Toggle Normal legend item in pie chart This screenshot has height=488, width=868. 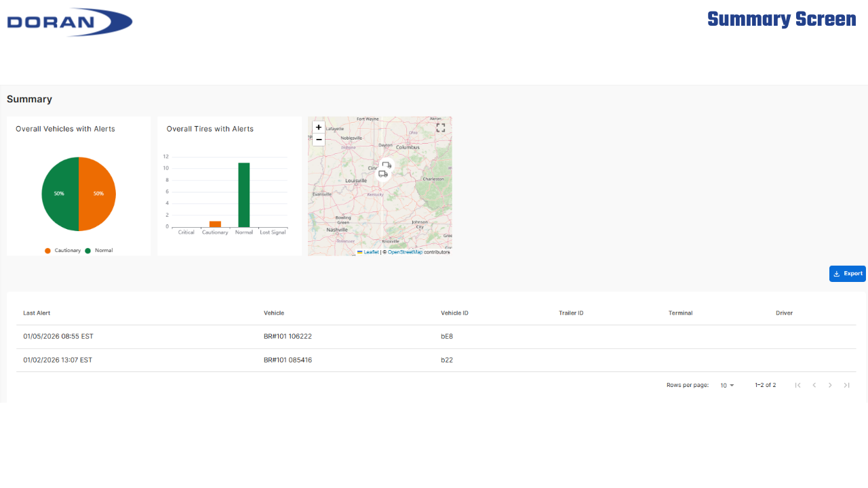pyautogui.click(x=99, y=251)
